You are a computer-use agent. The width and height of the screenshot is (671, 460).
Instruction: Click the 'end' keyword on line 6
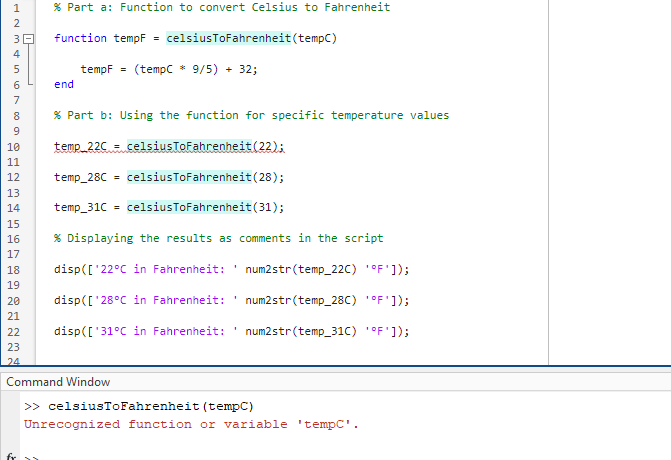[x=64, y=84]
